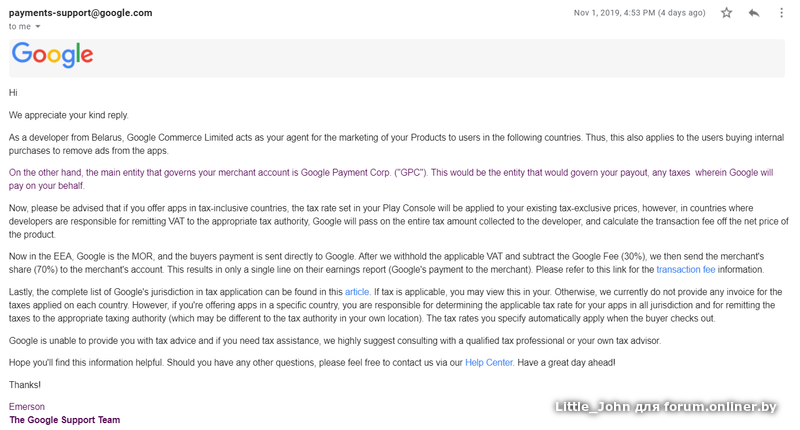Follow the 'Help Center' link
Image resolution: width=800 pixels, height=430 pixels.
[x=489, y=362]
